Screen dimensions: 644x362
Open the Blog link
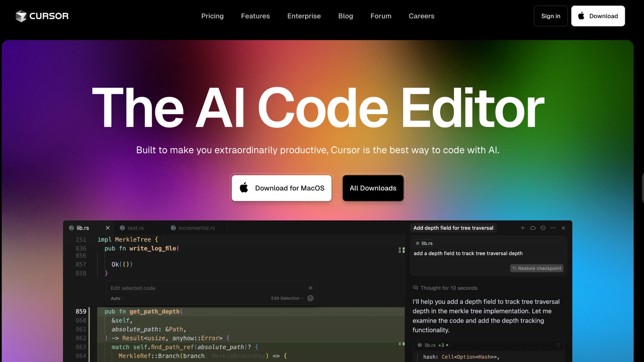tap(345, 16)
